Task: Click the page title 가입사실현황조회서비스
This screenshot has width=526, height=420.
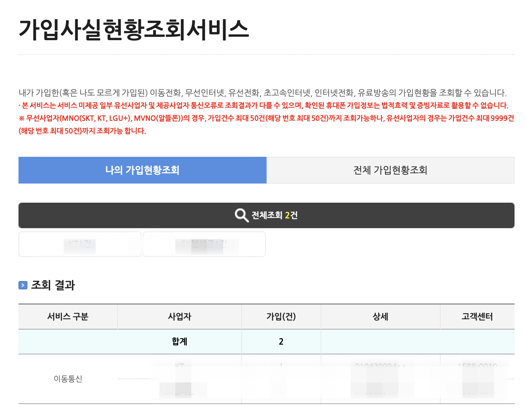Action: [x=134, y=30]
